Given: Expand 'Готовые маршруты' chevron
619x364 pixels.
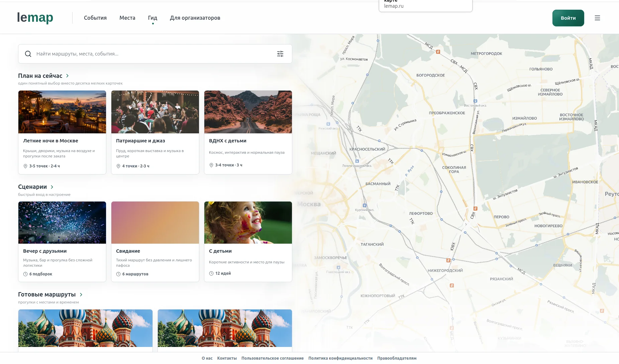Looking at the screenshot, I should [x=81, y=294].
